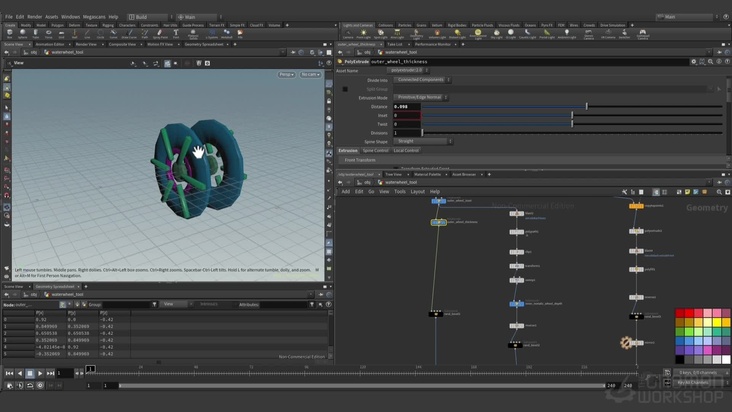Pick the bright red swatch in color palette
732x412 pixels.
click(689, 313)
